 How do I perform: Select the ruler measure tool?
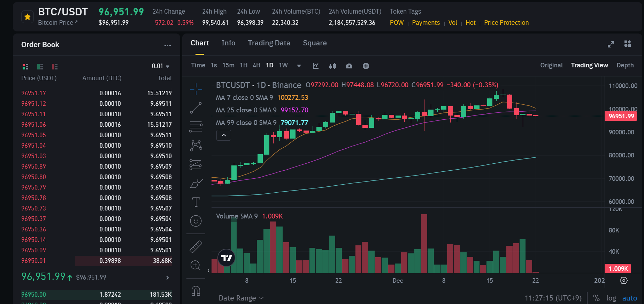(196, 246)
